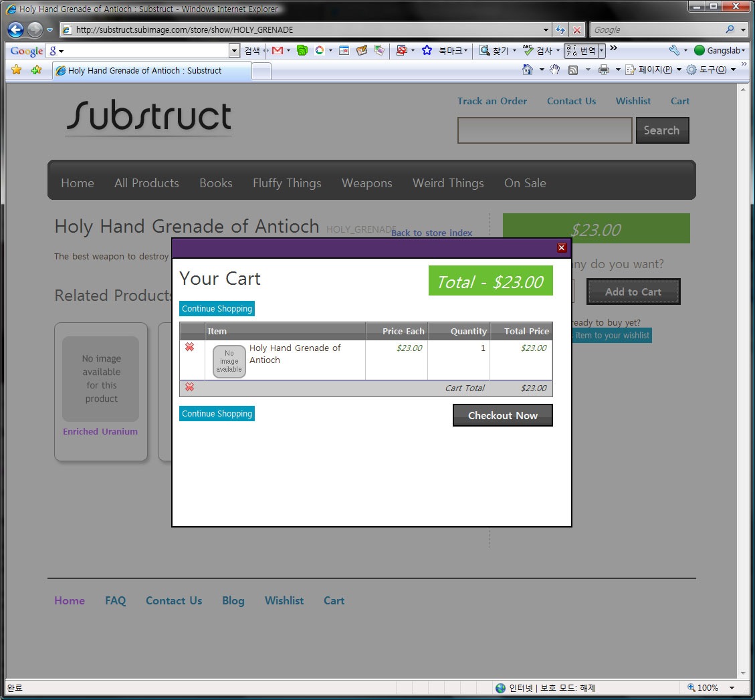755x700 pixels.
Task: Click the top Continue Shopping button
Action: point(217,309)
